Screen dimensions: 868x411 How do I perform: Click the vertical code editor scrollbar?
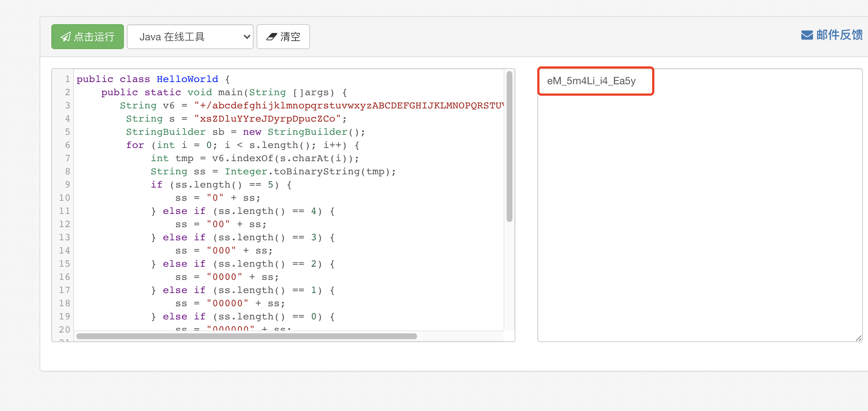pyautogui.click(x=509, y=147)
